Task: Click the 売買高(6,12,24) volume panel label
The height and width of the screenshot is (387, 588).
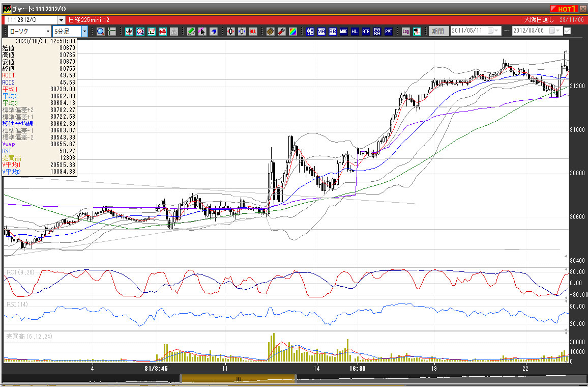Action: click(x=30, y=337)
